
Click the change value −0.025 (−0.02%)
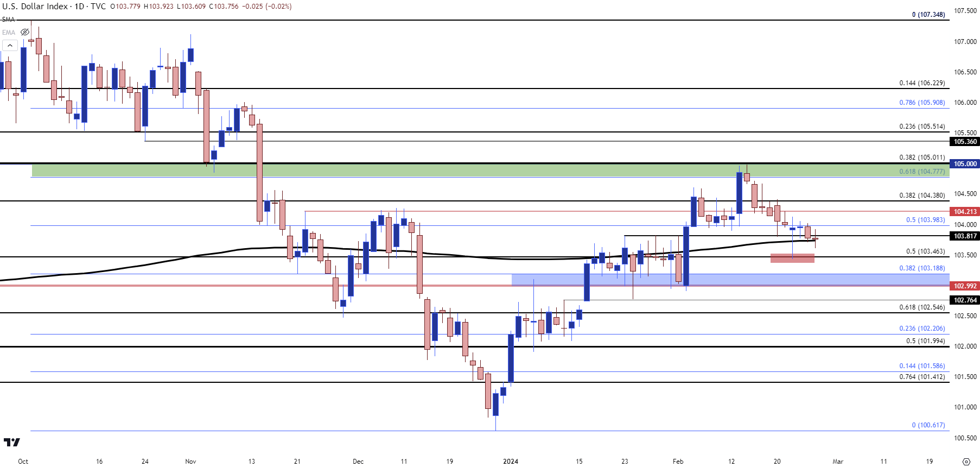click(266, 7)
